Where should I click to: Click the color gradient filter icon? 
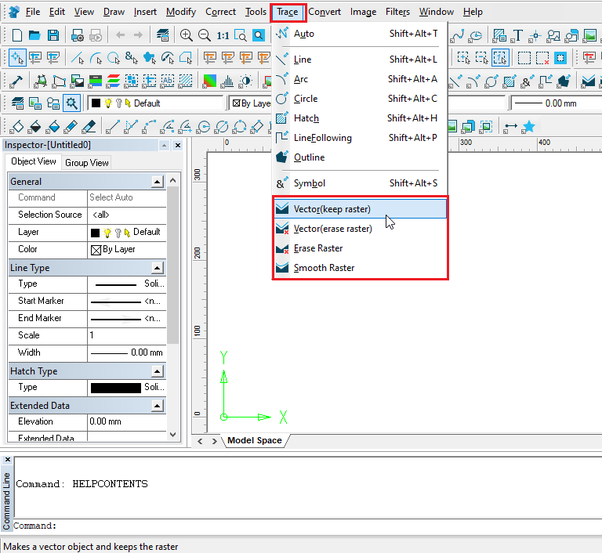[x=210, y=81]
